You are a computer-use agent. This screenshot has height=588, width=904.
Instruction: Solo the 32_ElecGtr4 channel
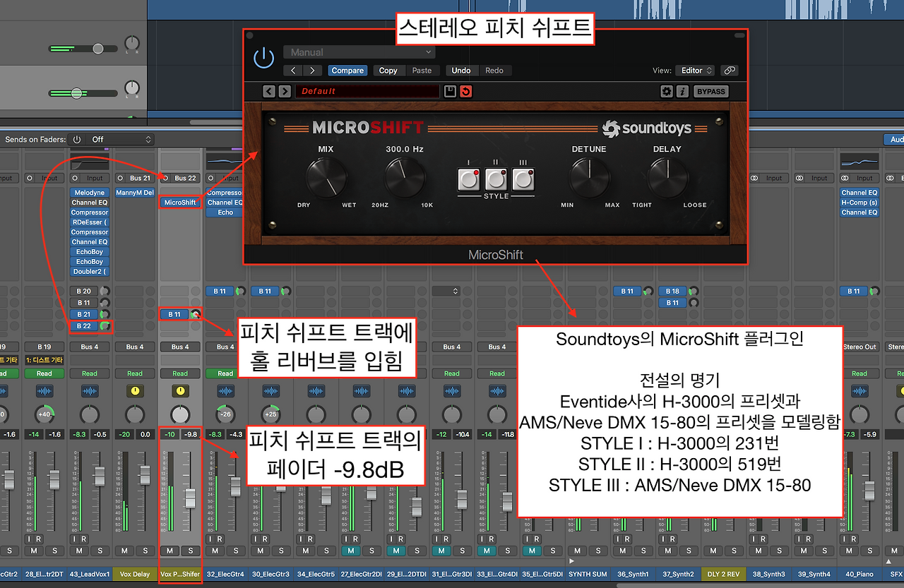click(x=235, y=551)
